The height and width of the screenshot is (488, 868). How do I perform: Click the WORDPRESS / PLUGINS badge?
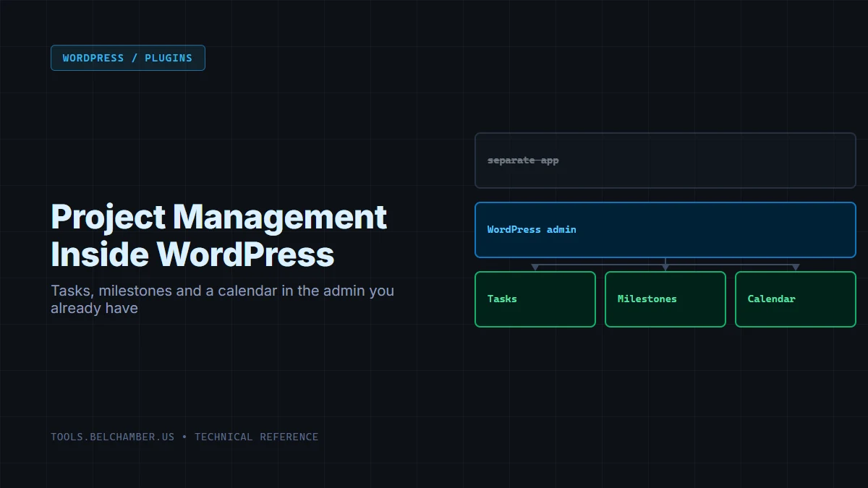coord(128,58)
